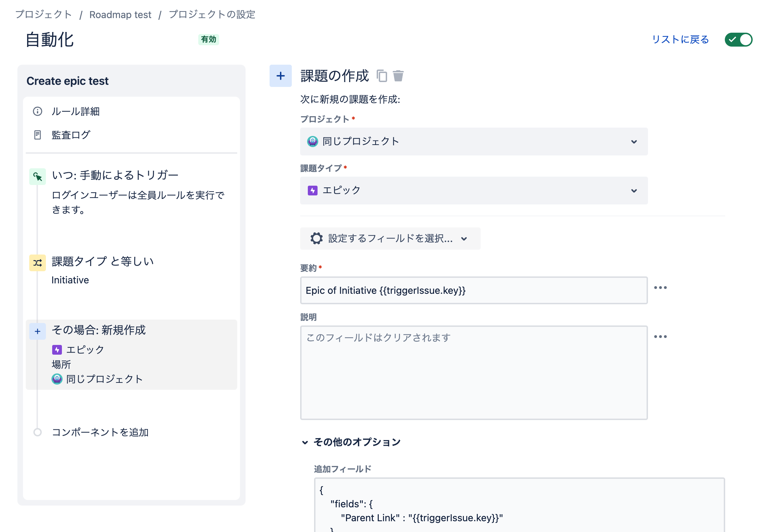Click the Roadmap test breadcrumb link
The image size is (777, 532).
120,15
